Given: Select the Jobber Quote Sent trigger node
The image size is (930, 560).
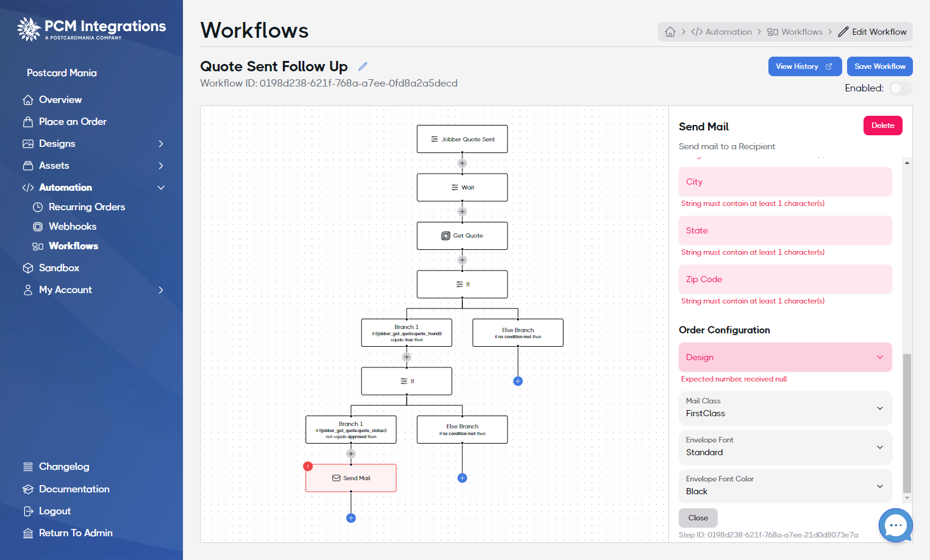Looking at the screenshot, I should [x=462, y=139].
